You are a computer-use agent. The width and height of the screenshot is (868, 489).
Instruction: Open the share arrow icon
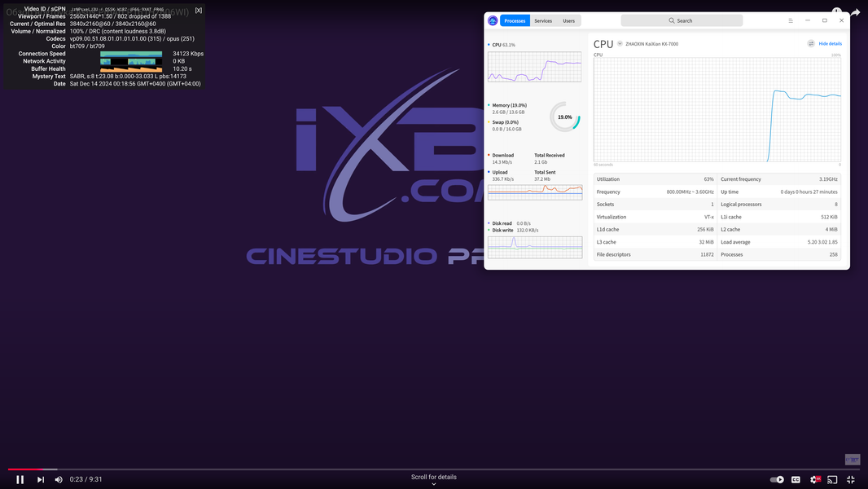coord(855,12)
